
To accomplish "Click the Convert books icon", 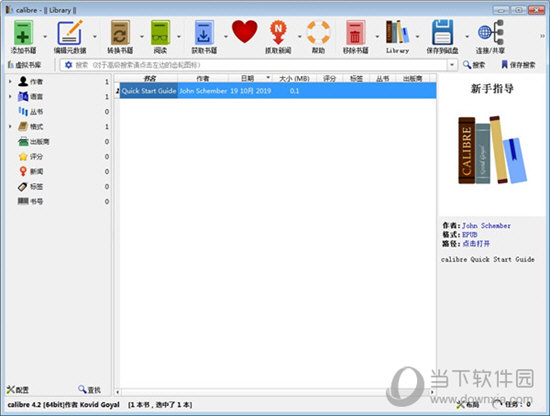I will coord(120,33).
